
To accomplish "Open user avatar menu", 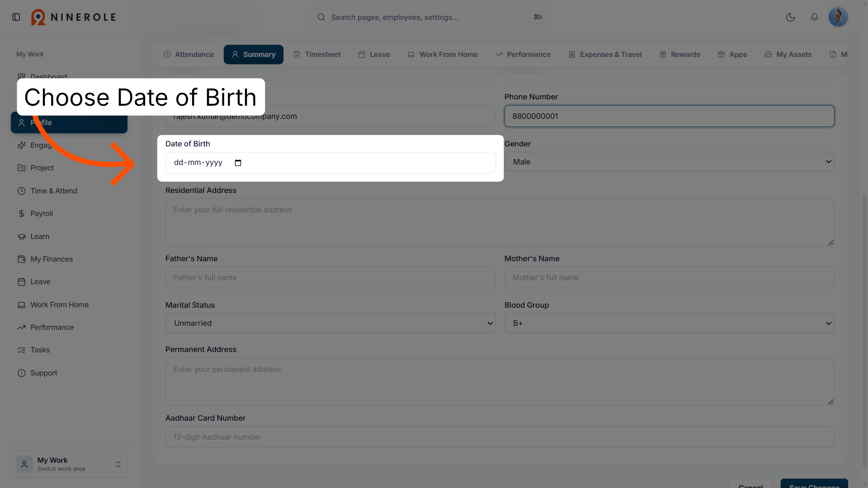I will coord(838,17).
